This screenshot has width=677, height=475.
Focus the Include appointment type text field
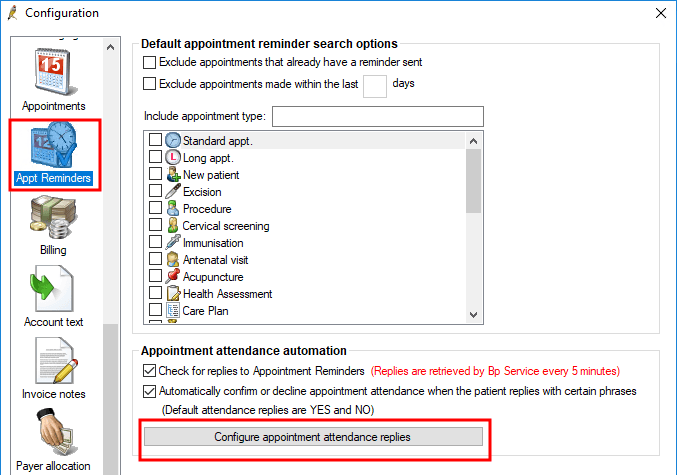378,117
